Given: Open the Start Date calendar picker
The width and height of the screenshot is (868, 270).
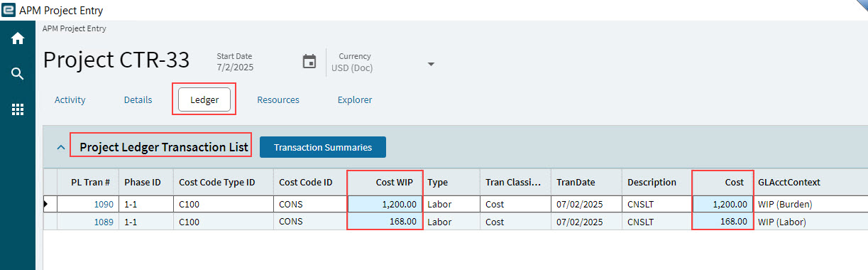Looking at the screenshot, I should [309, 62].
